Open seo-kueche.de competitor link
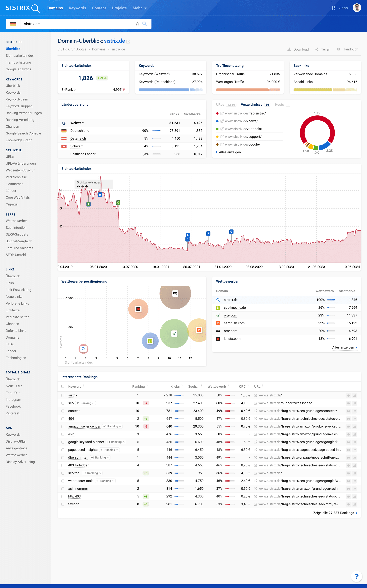This screenshot has height=588, width=367. 235,308
